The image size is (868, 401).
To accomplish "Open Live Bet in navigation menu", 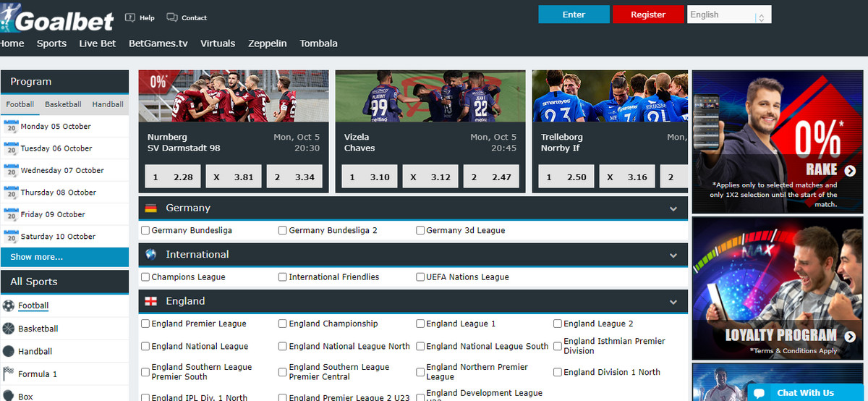I will tap(98, 43).
